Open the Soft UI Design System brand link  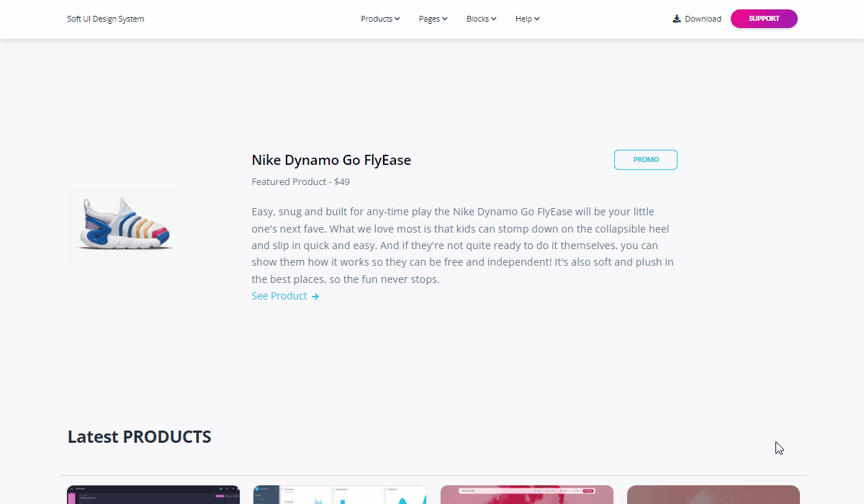pos(106,19)
